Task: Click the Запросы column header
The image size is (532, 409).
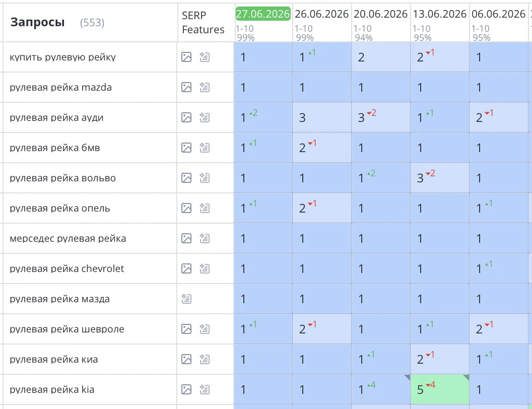Action: 38,22
